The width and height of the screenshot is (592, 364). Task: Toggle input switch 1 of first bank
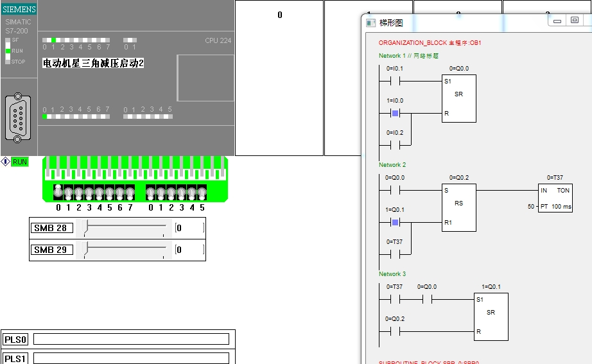(x=68, y=193)
